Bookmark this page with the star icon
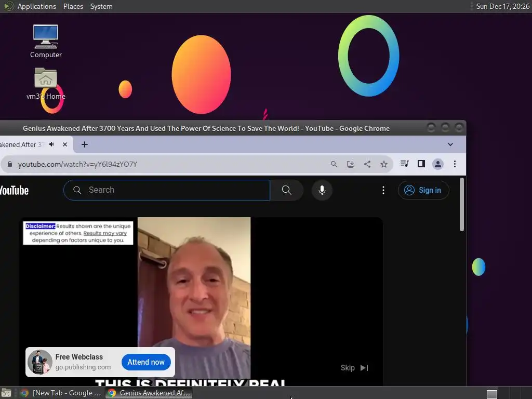This screenshot has height=399, width=532. click(384, 164)
